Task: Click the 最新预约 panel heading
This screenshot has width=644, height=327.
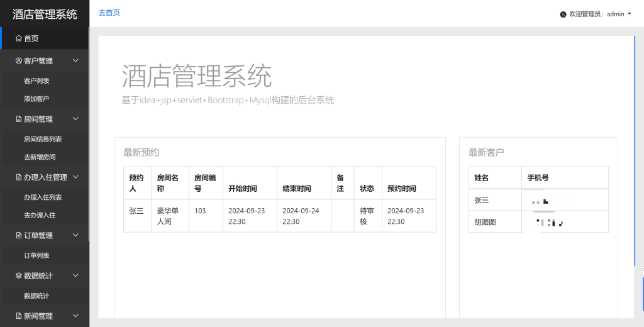Action: (x=142, y=152)
